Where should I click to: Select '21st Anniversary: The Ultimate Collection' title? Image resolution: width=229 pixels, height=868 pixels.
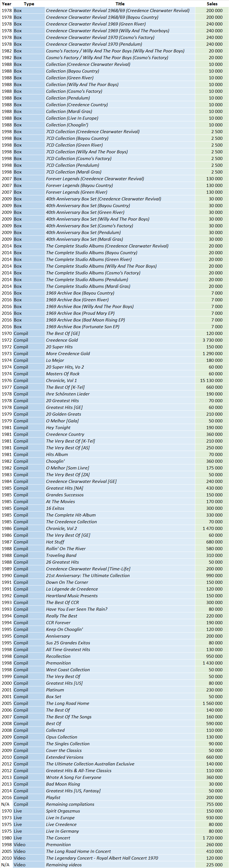tap(88, 575)
